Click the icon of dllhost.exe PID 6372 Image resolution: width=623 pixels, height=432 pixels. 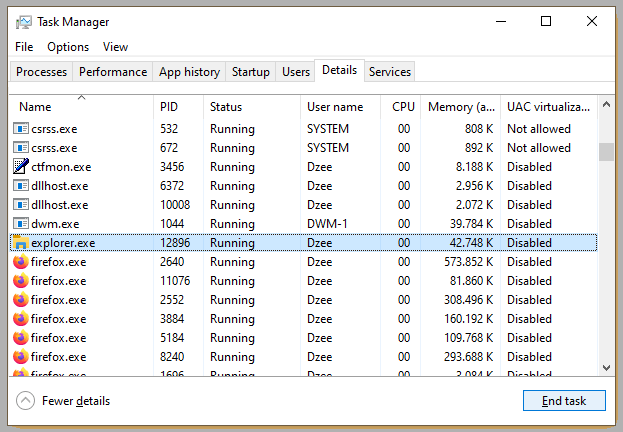click(x=21, y=186)
